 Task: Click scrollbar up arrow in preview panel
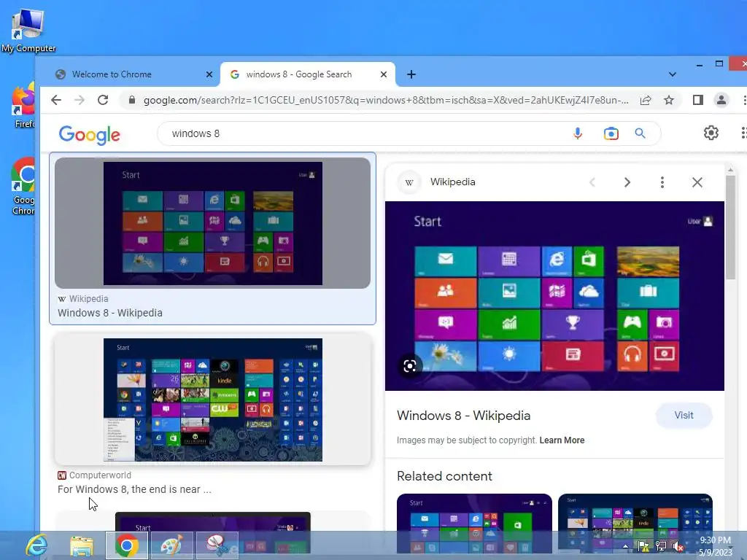pyautogui.click(x=730, y=170)
